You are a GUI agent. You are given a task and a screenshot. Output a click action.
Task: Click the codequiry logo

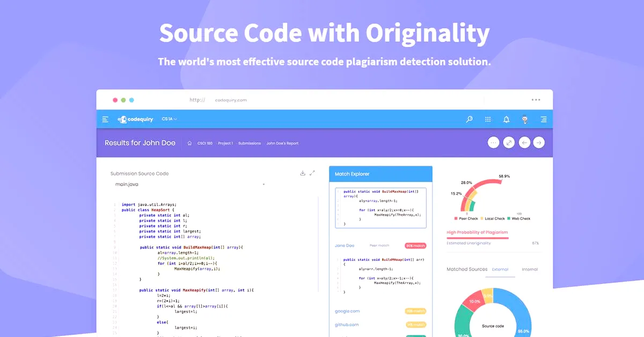(x=136, y=119)
